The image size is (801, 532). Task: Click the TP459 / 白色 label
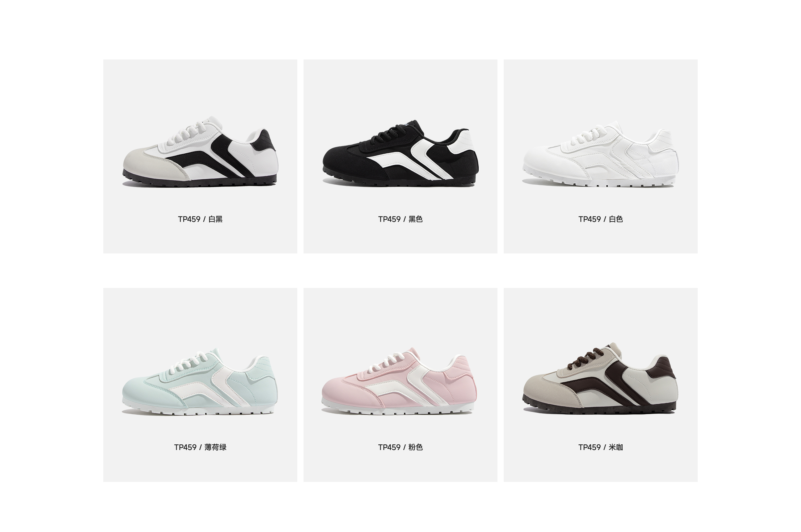600,219
